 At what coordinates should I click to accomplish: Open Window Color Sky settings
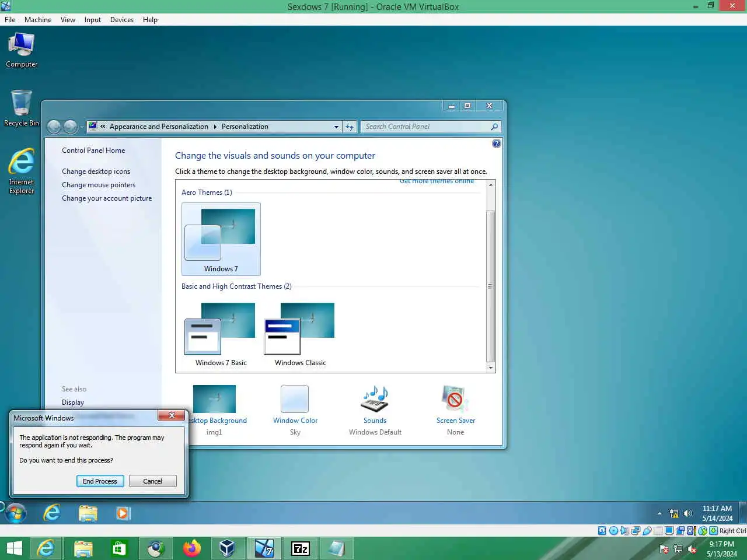coord(295,411)
